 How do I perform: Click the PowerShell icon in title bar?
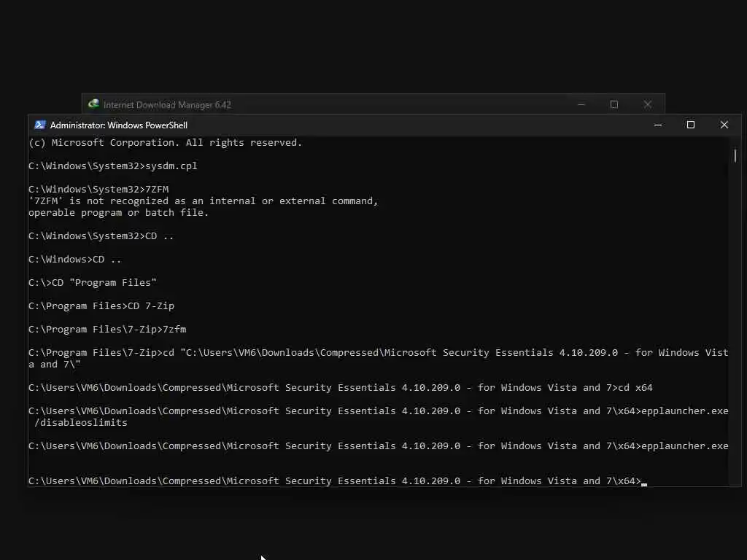click(x=40, y=125)
